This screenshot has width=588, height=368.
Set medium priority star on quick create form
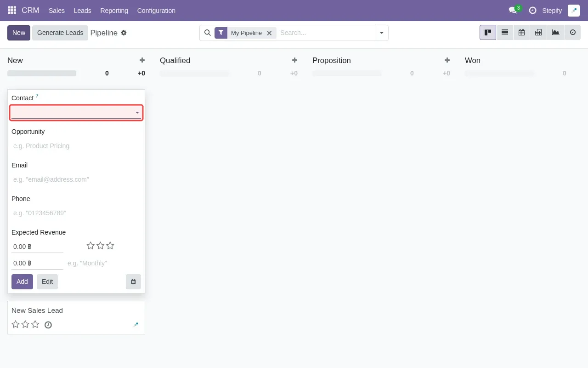pos(100,246)
